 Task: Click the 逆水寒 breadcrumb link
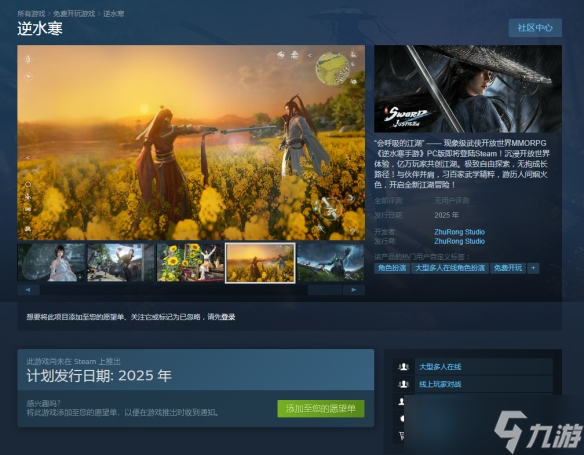point(114,14)
